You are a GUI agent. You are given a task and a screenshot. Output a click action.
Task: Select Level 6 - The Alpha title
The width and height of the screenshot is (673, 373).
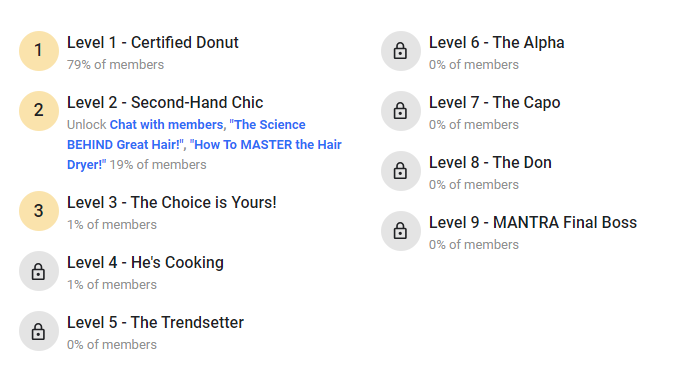click(x=497, y=42)
